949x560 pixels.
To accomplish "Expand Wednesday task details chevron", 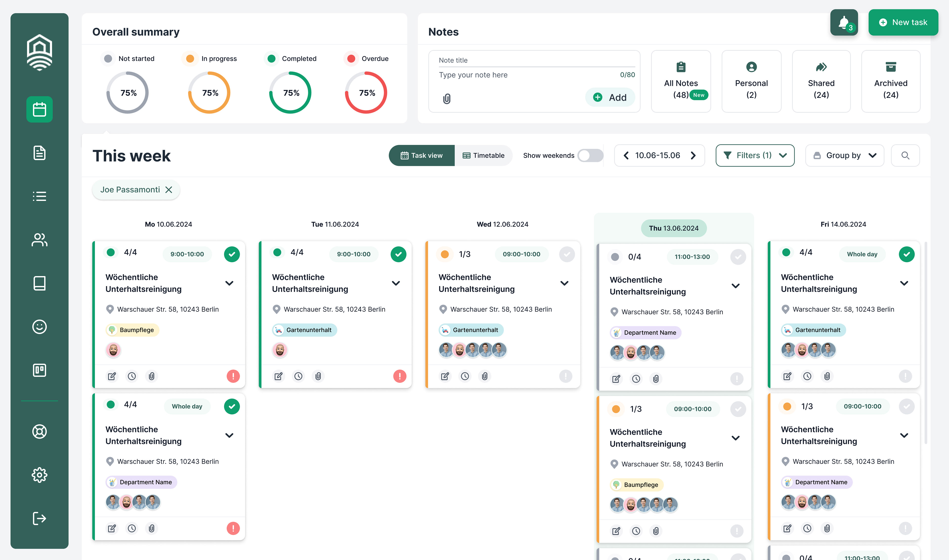I will pos(564,283).
